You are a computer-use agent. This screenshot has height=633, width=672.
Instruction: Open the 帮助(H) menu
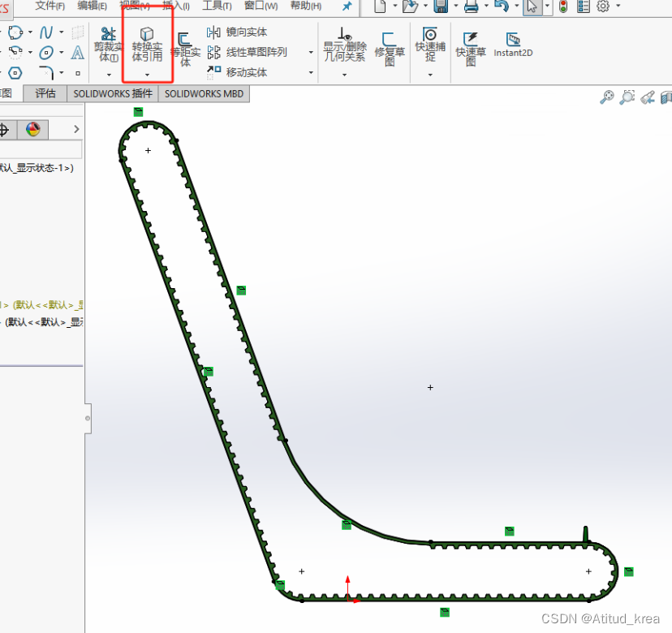click(306, 6)
